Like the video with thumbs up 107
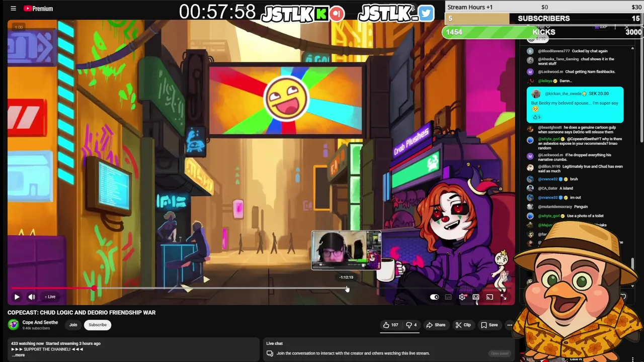Viewport: 644px width, 362px height. [390, 325]
